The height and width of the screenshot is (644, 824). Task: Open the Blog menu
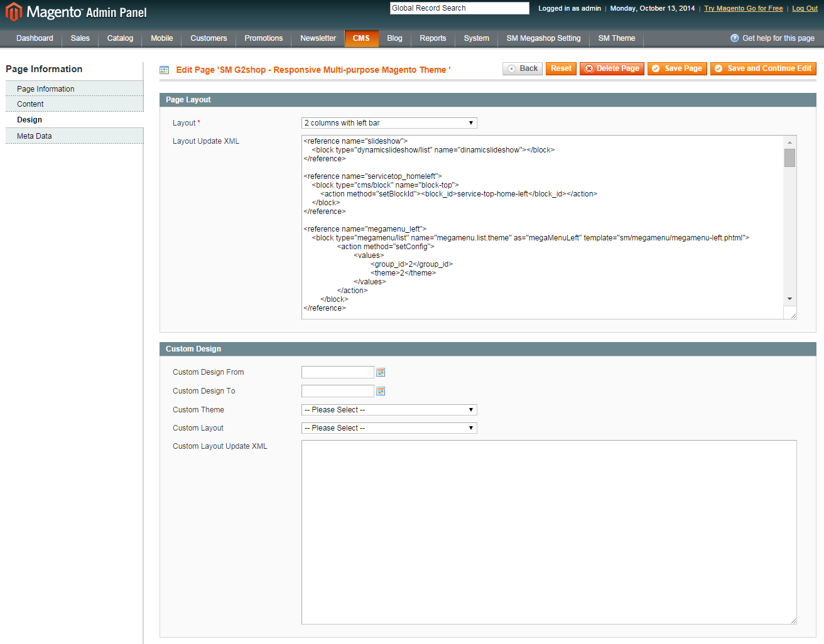tap(394, 38)
